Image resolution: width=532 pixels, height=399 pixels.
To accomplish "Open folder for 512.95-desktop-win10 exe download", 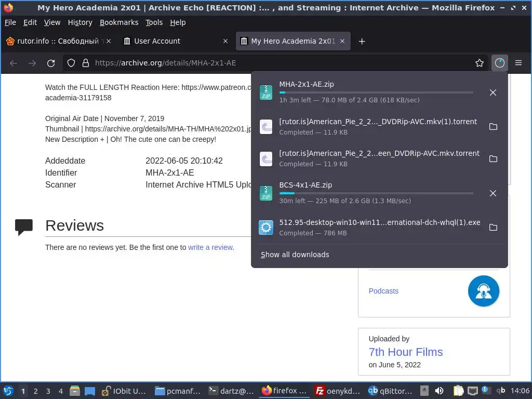I will click(493, 228).
